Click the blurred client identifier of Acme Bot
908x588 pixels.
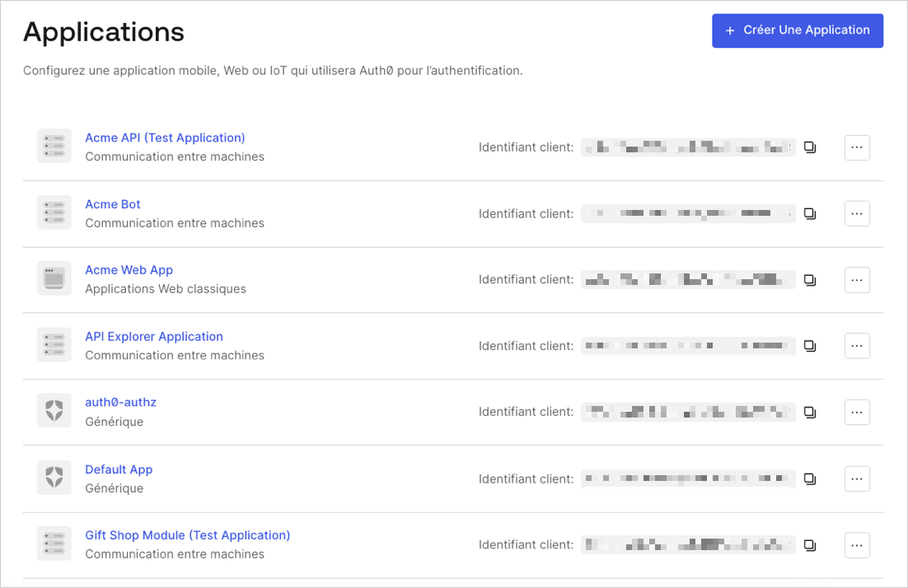coord(688,213)
